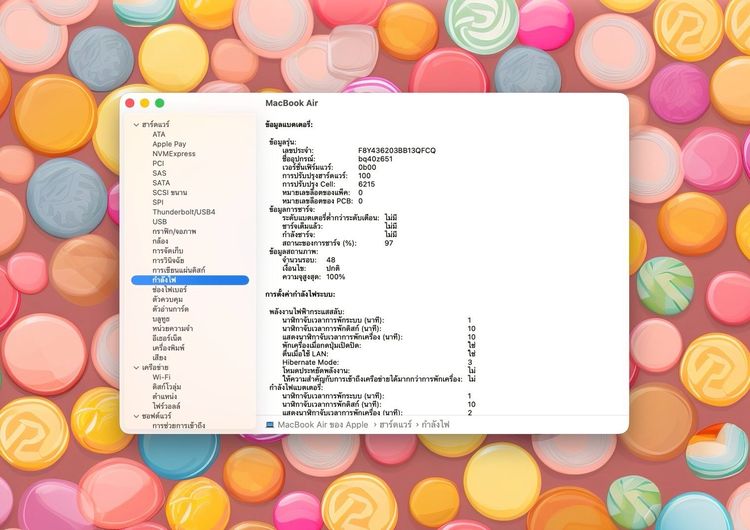The height and width of the screenshot is (530, 750).
Task: Select การวินิจฉัย in the sidebar
Action: pos(168,261)
